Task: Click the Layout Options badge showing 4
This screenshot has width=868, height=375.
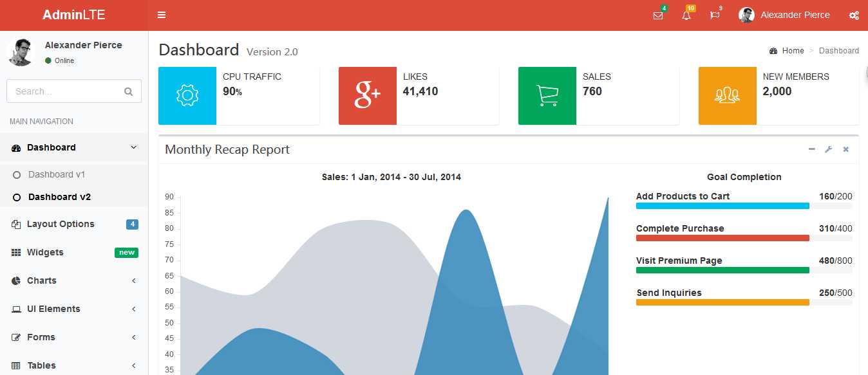Action: point(132,224)
